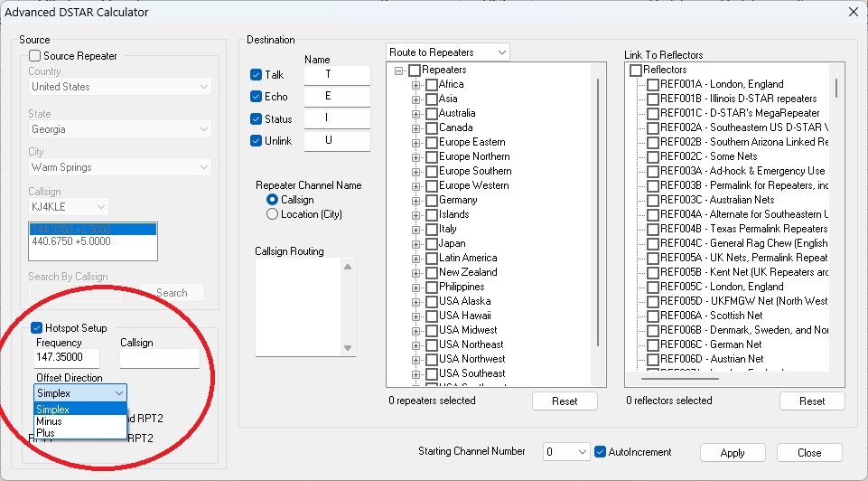Toggle the Unlink checkbox
Screen dimensions: 868x481
point(256,141)
